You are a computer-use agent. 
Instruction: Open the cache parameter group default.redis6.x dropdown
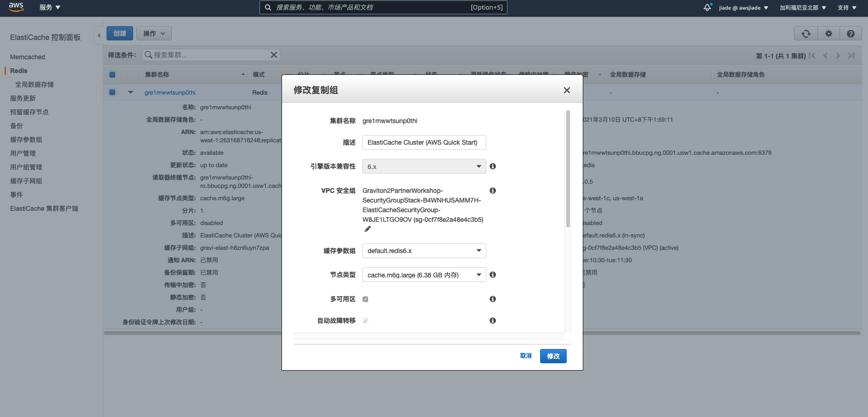pyautogui.click(x=424, y=251)
